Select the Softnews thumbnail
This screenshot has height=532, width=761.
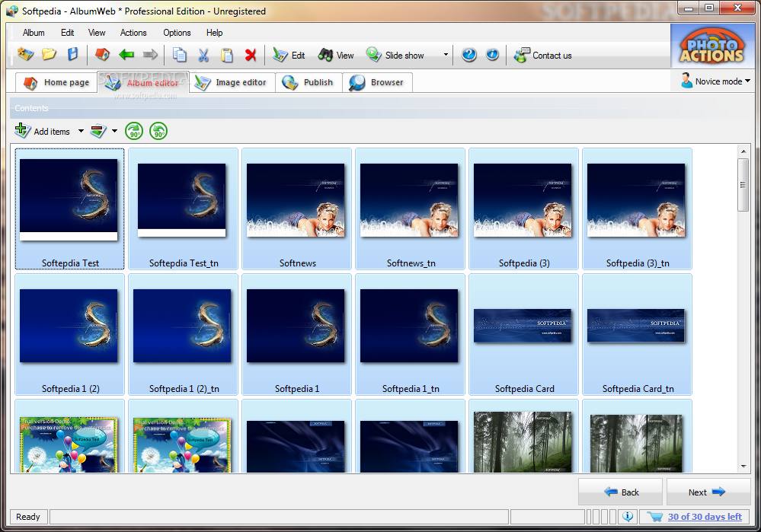296,209
